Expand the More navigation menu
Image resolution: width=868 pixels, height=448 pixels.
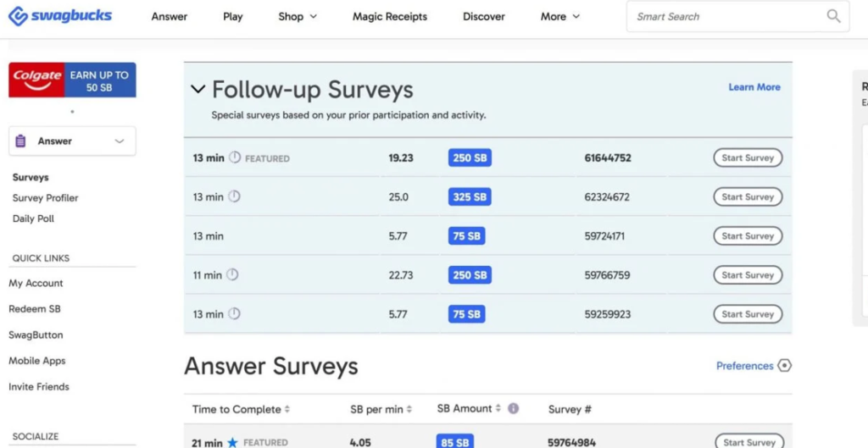tap(560, 16)
